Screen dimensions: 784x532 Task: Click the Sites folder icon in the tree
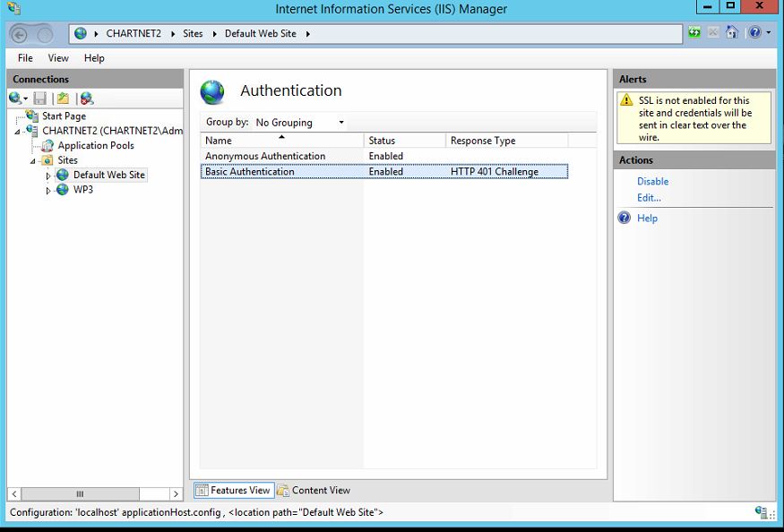point(47,160)
